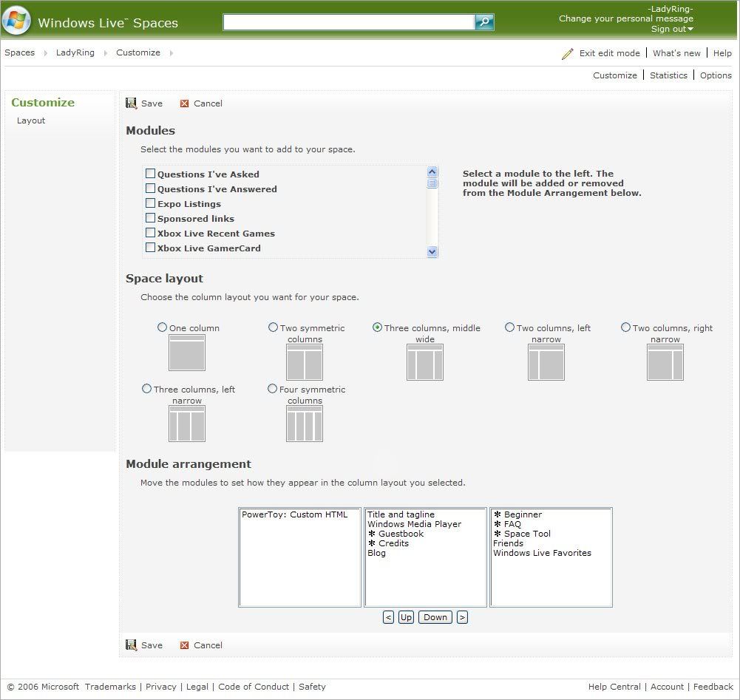Check the Questions I've Asked module
Screen dimensions: 740x700
[x=150, y=173]
